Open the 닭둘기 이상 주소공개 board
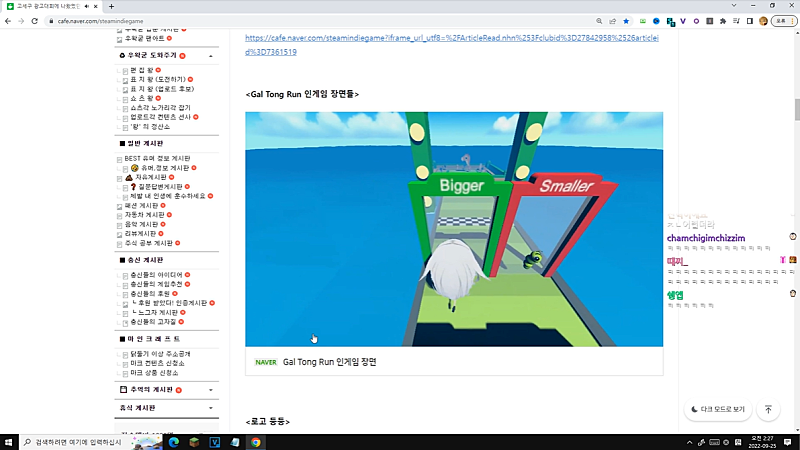 coord(160,354)
